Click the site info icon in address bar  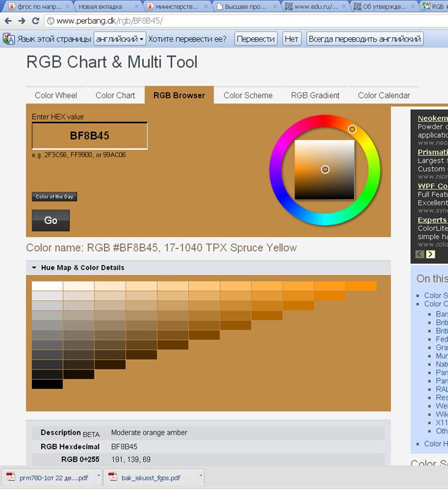(x=50, y=21)
